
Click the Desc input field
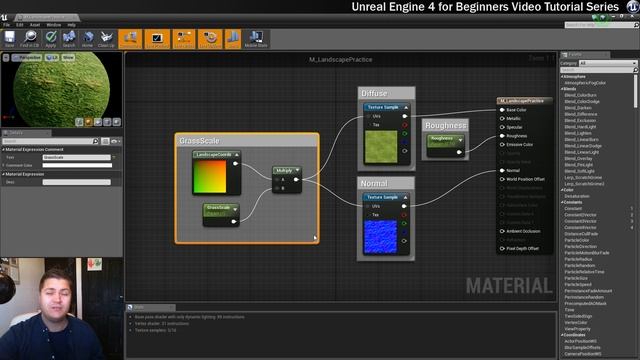[x=77, y=182]
